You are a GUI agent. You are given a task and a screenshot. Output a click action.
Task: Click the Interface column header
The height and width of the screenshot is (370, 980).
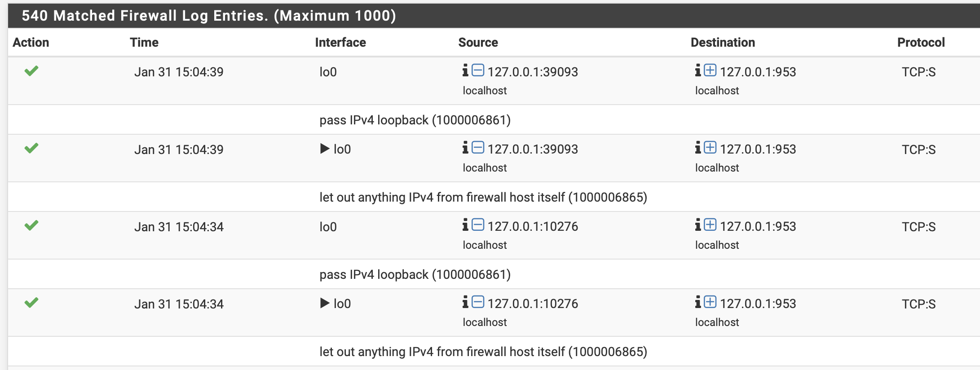click(x=340, y=43)
